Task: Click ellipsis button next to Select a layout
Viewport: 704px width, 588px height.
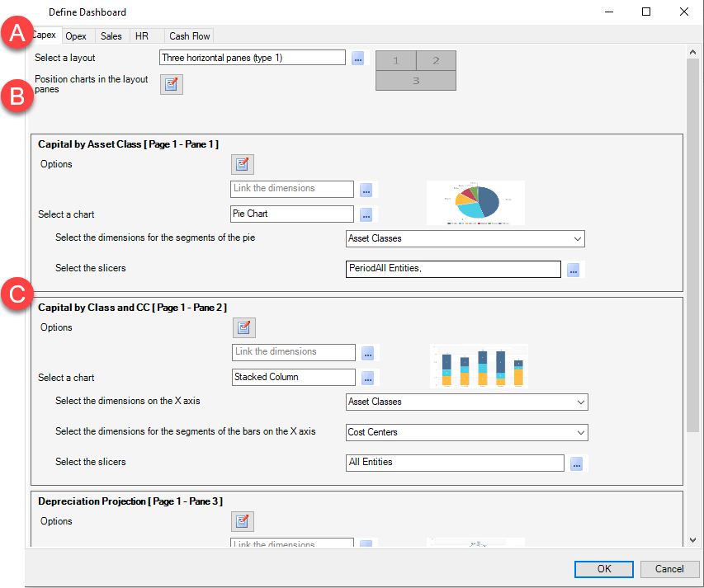Action: click(x=358, y=59)
